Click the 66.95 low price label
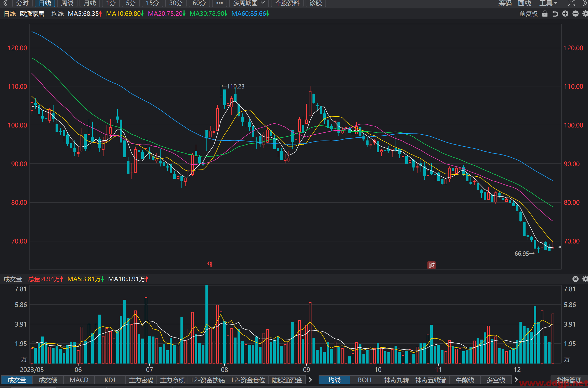 pyautogui.click(x=524, y=254)
